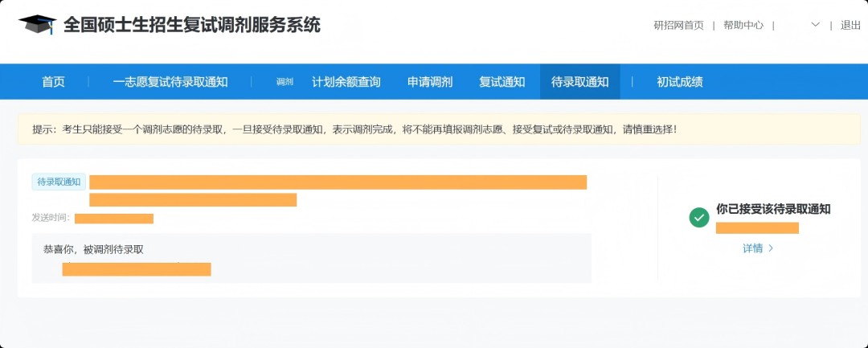Switch to the 复试通知 tab
868x348 pixels.
[x=502, y=82]
